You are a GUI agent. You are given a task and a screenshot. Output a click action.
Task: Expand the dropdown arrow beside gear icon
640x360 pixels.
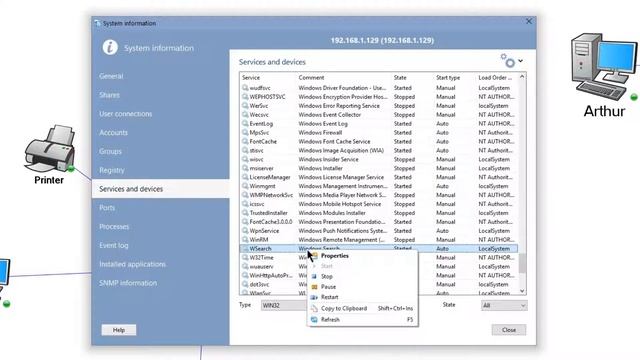click(x=520, y=61)
